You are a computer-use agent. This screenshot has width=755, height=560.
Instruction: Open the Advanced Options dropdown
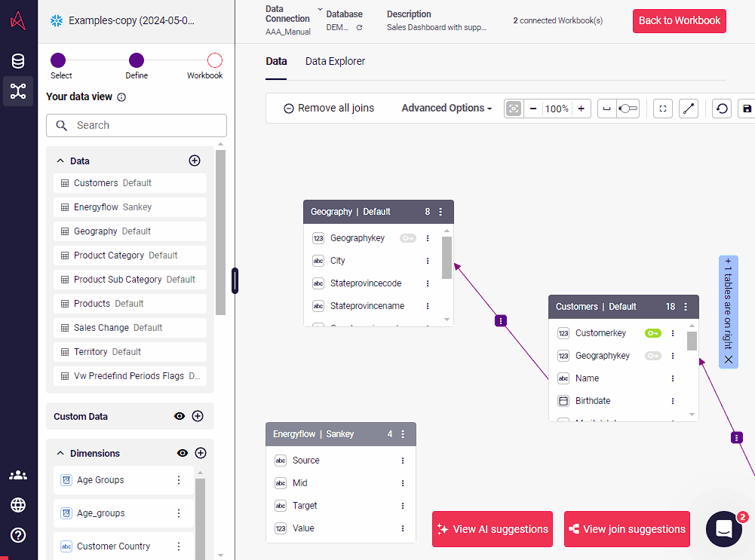pos(447,109)
